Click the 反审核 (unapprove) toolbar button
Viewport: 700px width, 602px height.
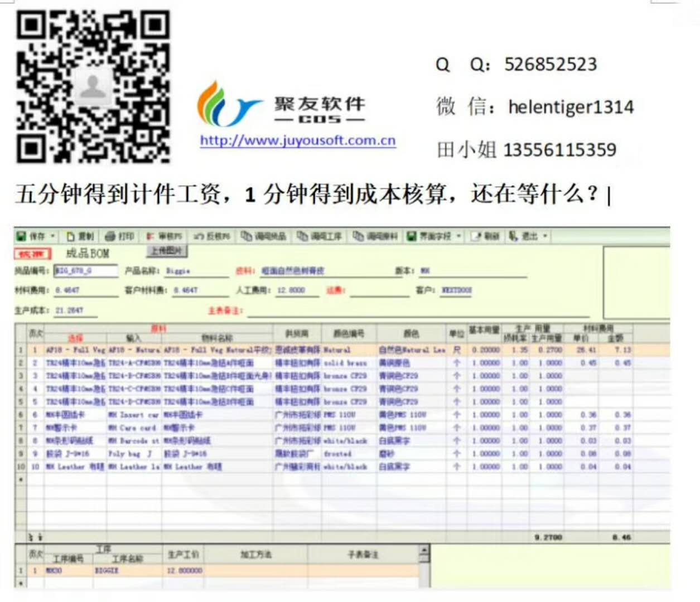pos(212,236)
